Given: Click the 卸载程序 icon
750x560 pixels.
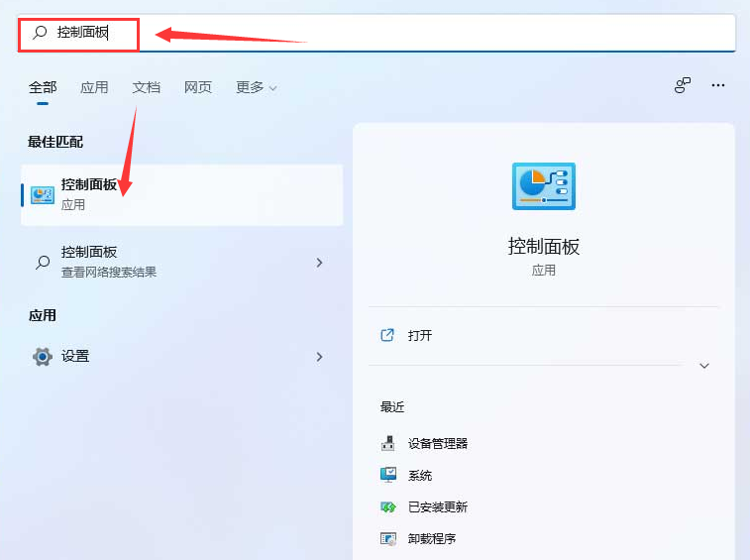Looking at the screenshot, I should tap(388, 538).
